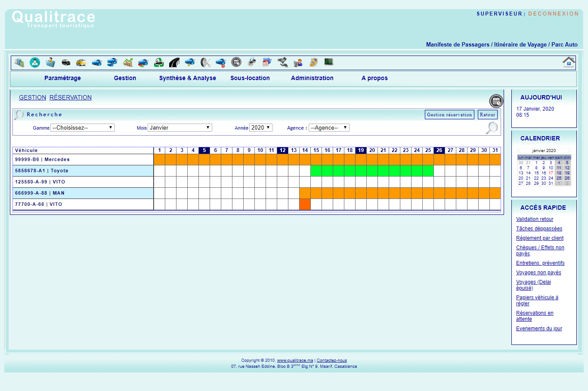Select date 17 in the mini calendar
The height and width of the screenshot is (391, 588).
(551, 173)
